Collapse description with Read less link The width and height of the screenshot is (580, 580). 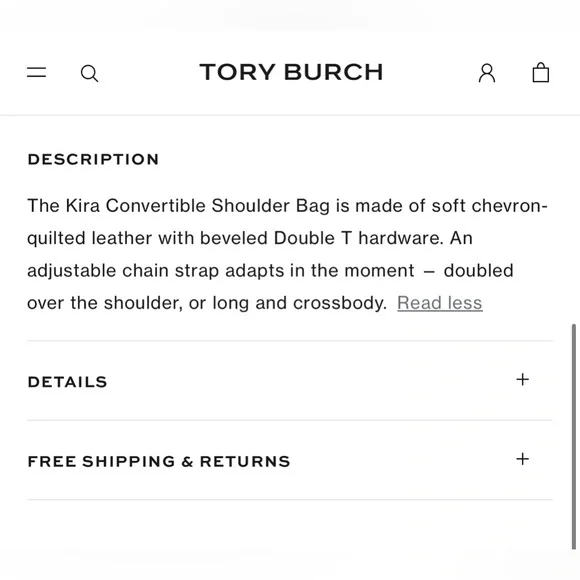pyautogui.click(x=440, y=303)
